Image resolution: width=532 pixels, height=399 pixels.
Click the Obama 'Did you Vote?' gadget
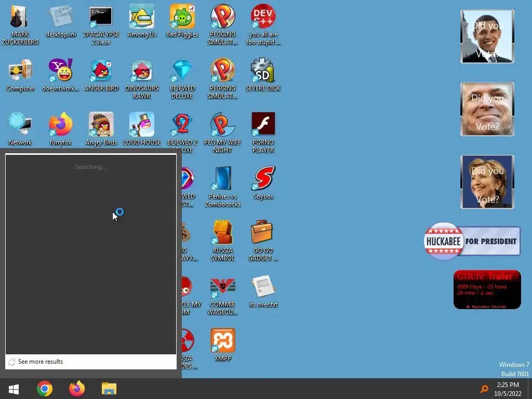point(487,36)
